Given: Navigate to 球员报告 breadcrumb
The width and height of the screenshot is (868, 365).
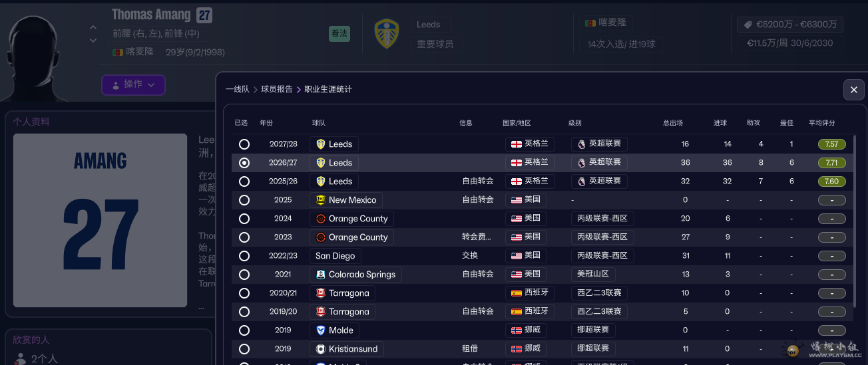Looking at the screenshot, I should pos(276,89).
